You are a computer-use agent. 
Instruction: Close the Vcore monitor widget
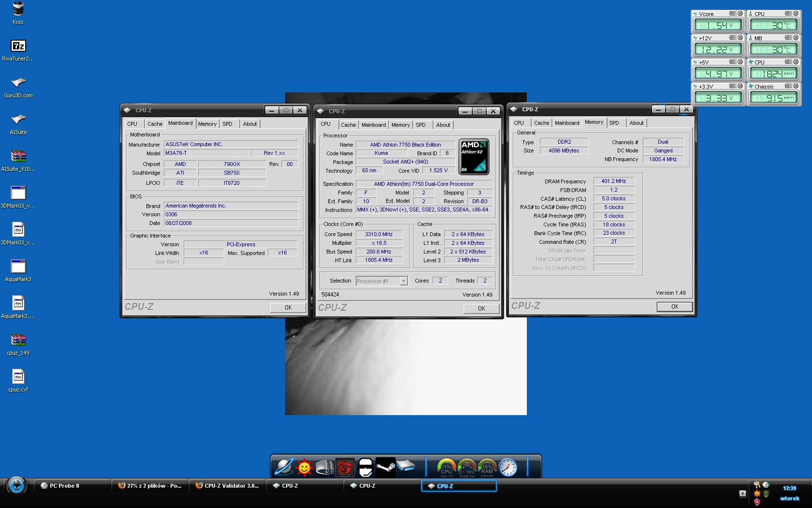pyautogui.click(x=740, y=14)
